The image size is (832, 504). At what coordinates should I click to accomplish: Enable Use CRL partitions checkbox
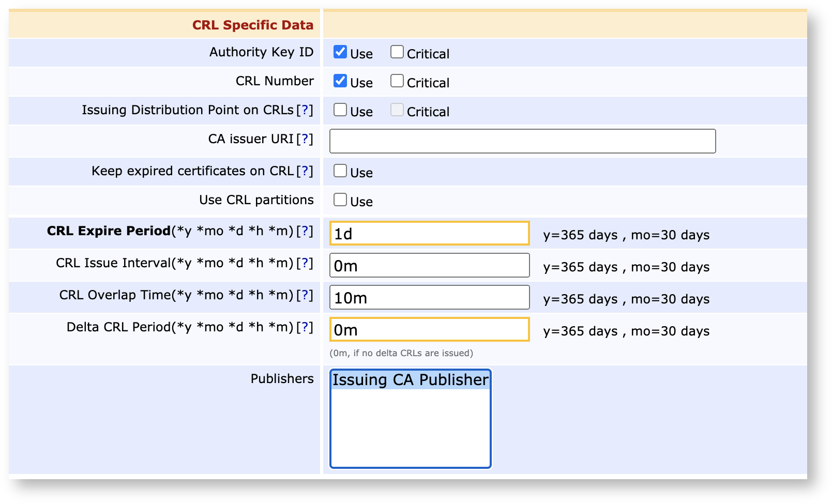[340, 200]
